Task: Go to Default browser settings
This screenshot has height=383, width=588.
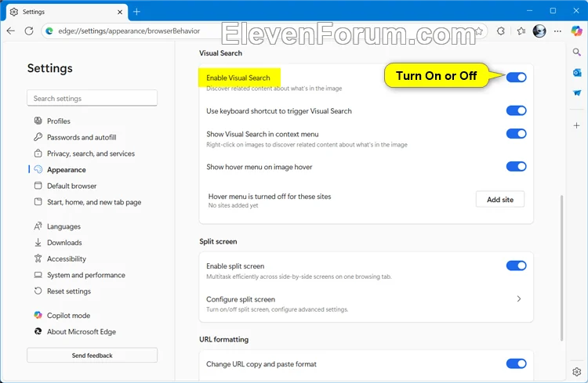Action: pos(71,186)
